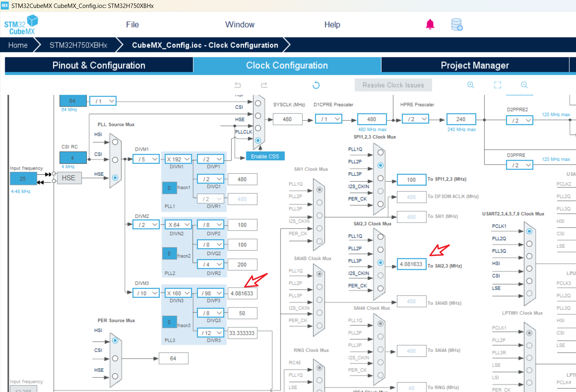Viewport: 576px width, 392px height.
Task: Select HSE in the PLL Source Mux
Action: point(115,178)
